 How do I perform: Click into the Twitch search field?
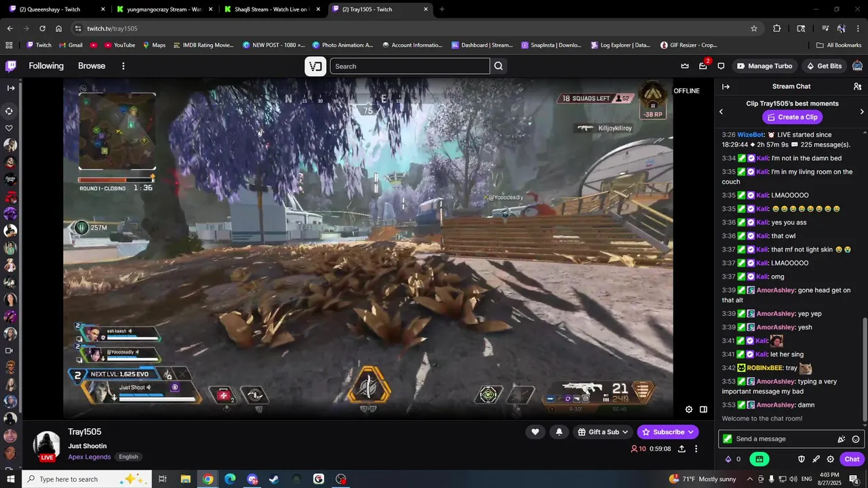(410, 66)
